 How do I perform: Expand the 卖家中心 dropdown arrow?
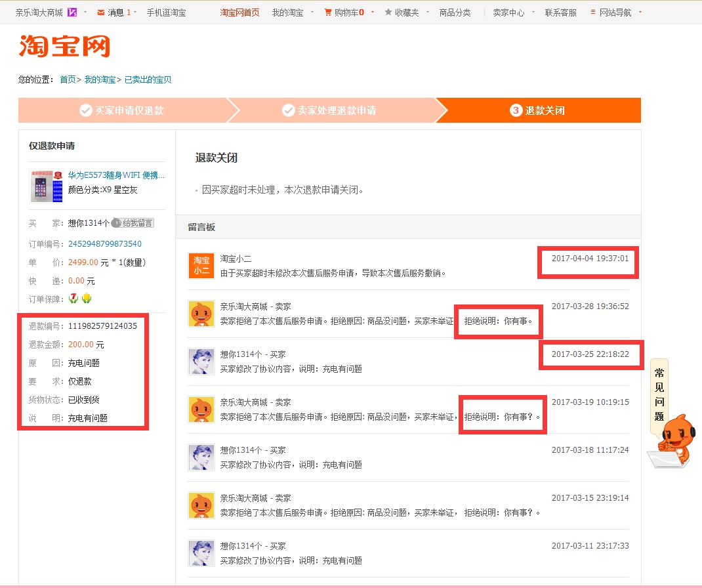533,12
